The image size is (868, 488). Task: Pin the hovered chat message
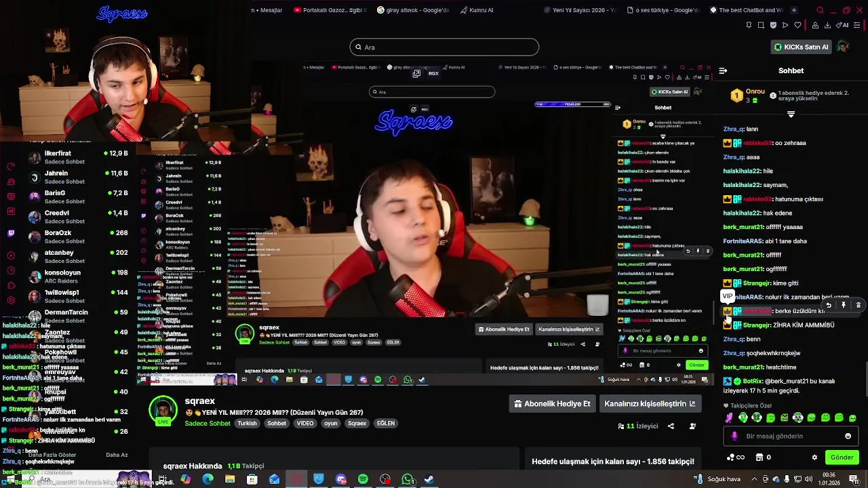coord(844,305)
